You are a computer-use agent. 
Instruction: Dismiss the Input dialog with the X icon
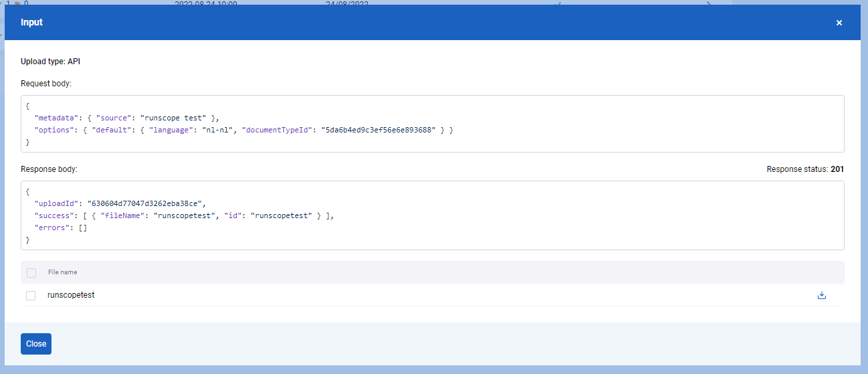click(839, 23)
